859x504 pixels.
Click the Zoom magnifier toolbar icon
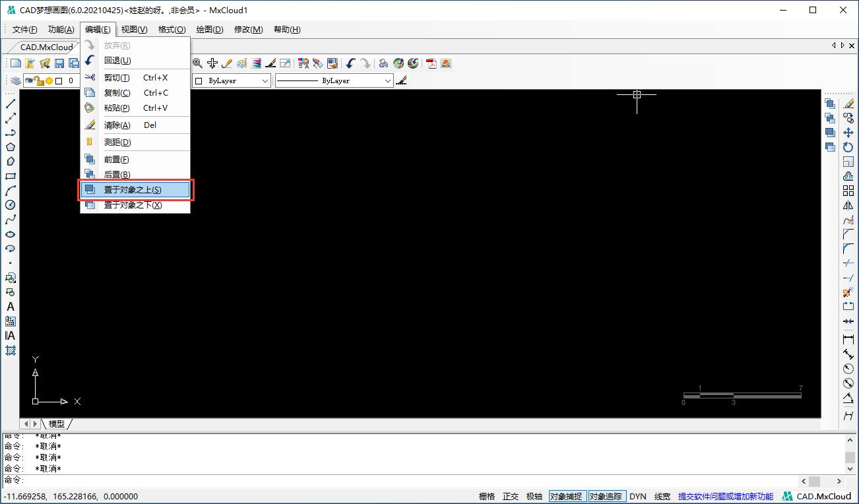click(x=197, y=63)
